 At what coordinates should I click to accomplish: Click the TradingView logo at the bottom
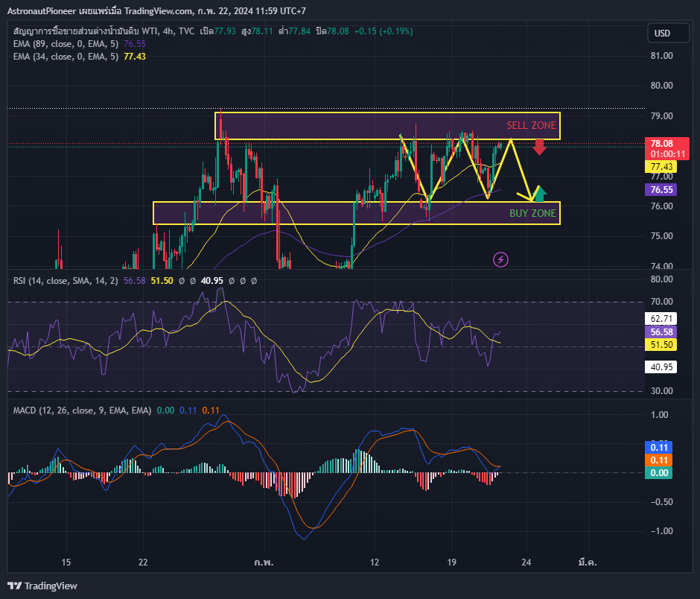(x=42, y=586)
